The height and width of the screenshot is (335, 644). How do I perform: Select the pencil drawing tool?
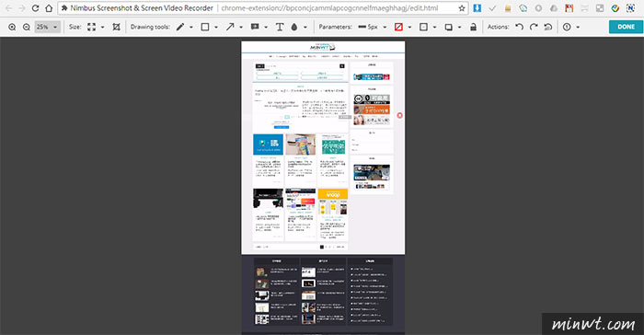pyautogui.click(x=180, y=27)
